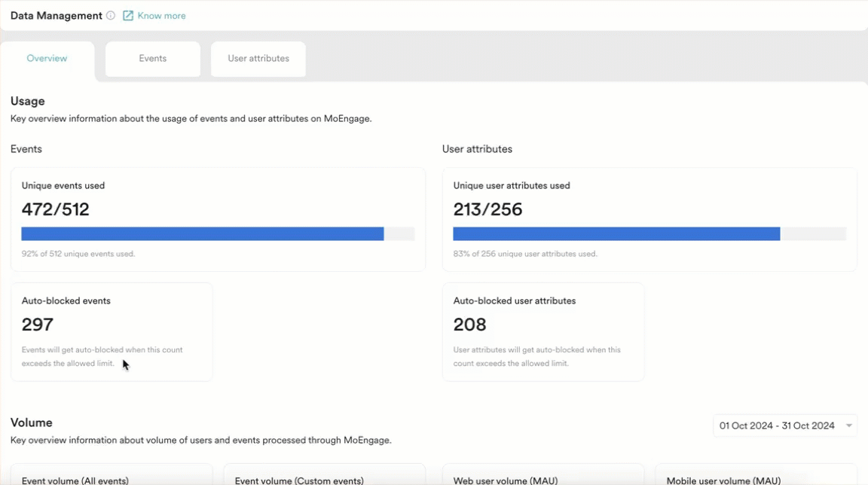This screenshot has width=868, height=485.
Task: Select the Auto-blocked events card
Action: point(112,332)
